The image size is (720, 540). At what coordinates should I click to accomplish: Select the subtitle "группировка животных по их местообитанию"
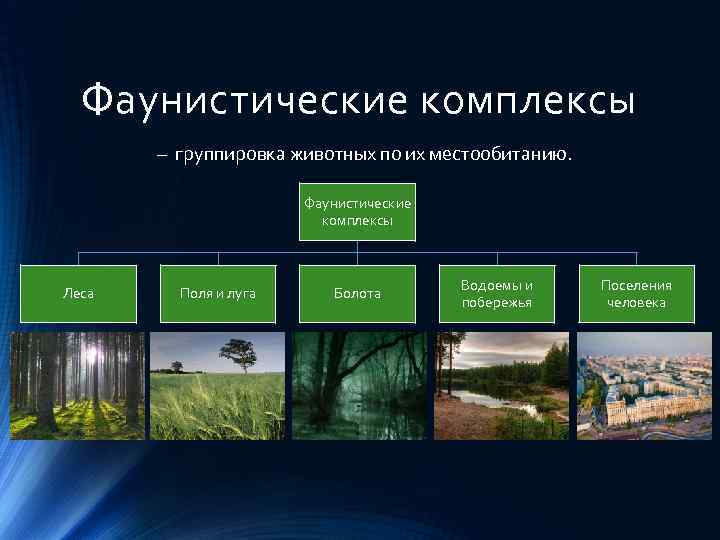(373, 154)
